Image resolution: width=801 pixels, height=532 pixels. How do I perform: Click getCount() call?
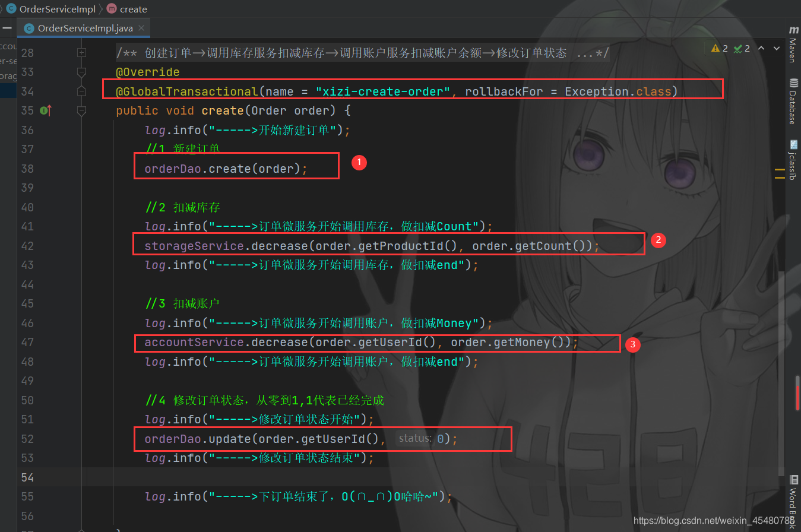550,246
